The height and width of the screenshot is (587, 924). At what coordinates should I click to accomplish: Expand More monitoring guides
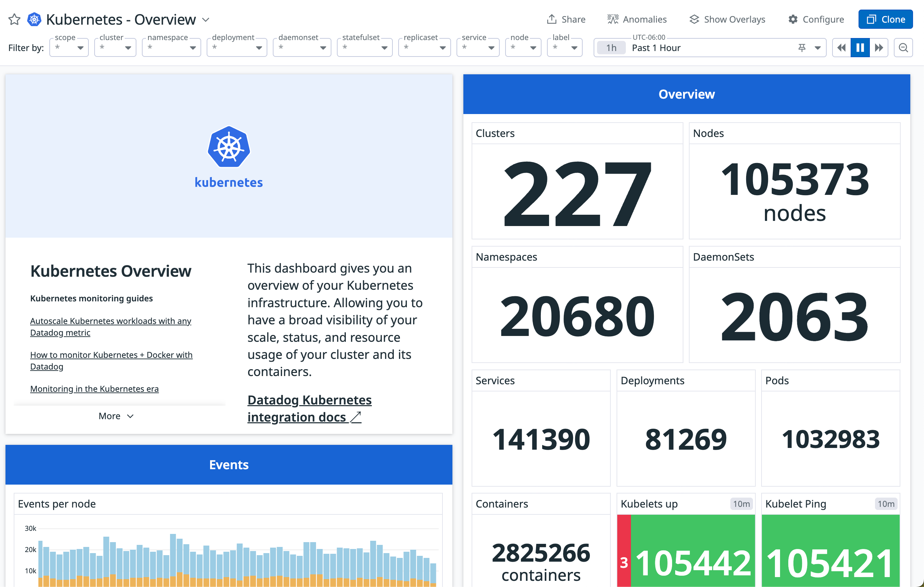(115, 416)
